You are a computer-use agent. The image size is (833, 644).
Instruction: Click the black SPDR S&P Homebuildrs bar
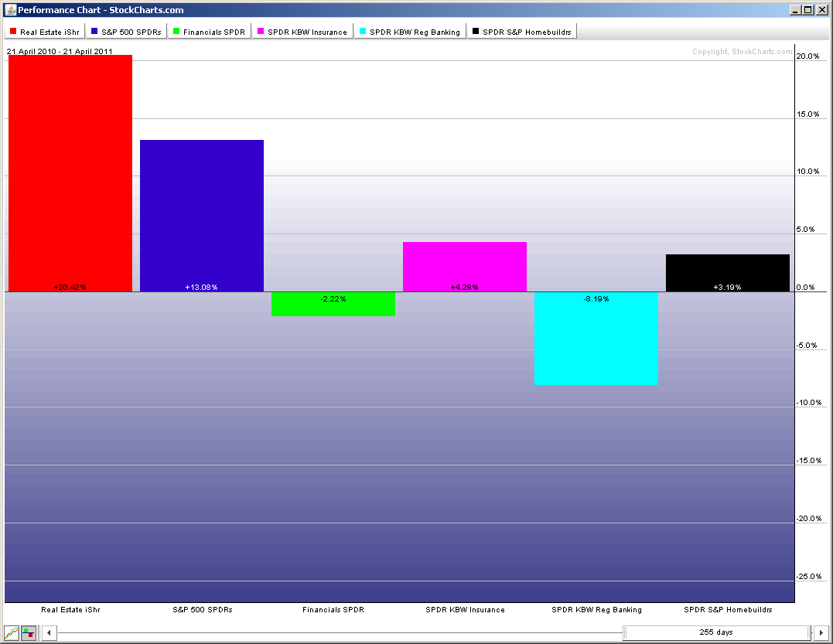(x=728, y=273)
